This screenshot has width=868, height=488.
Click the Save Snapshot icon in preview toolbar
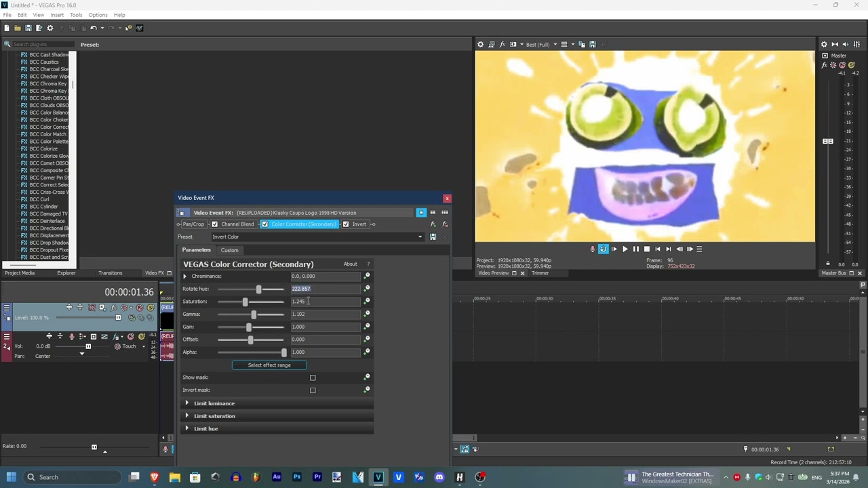(592, 44)
